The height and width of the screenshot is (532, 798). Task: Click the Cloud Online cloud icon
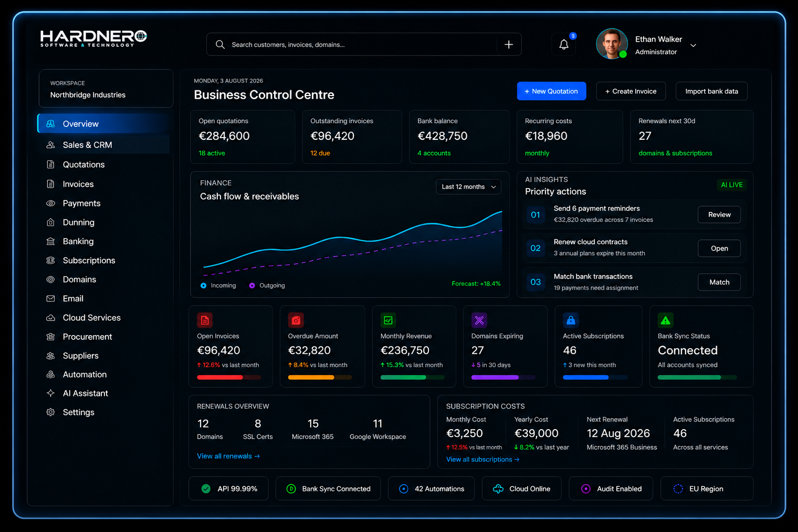pos(498,489)
